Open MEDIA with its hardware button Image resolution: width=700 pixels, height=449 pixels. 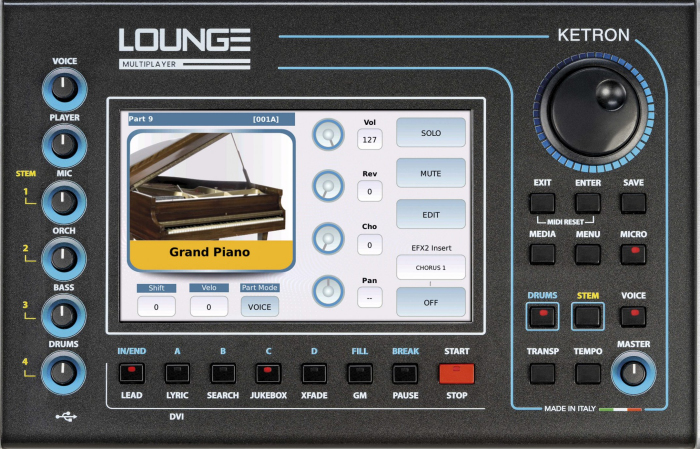click(542, 254)
